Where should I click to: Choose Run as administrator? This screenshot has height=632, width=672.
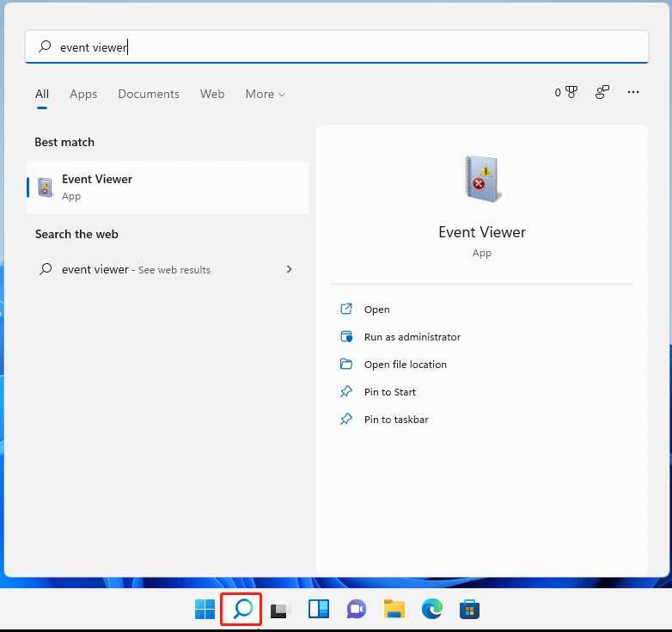[x=412, y=337]
